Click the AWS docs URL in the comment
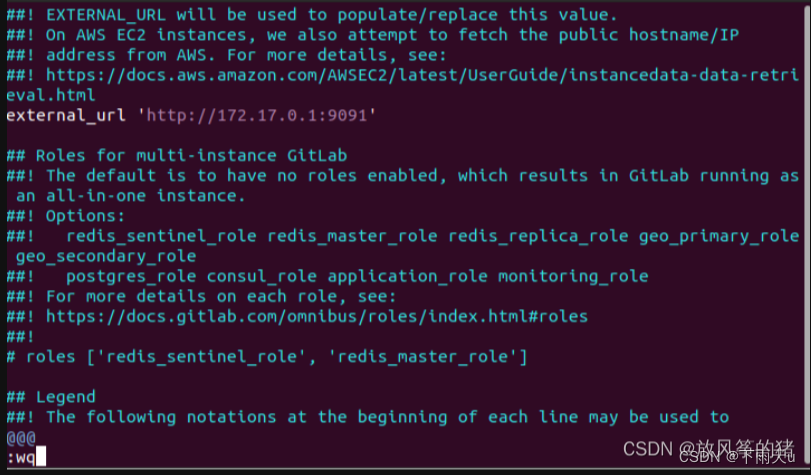811x475 pixels. [400, 75]
